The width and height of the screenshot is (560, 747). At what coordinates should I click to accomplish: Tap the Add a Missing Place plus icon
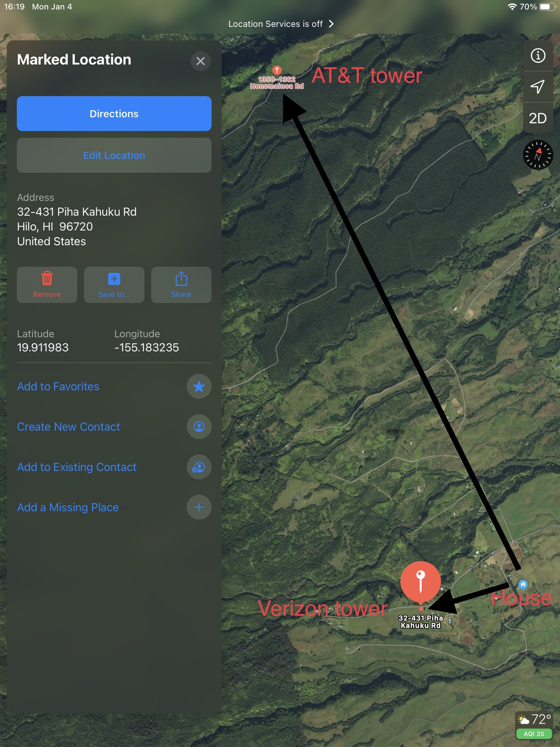click(x=199, y=507)
